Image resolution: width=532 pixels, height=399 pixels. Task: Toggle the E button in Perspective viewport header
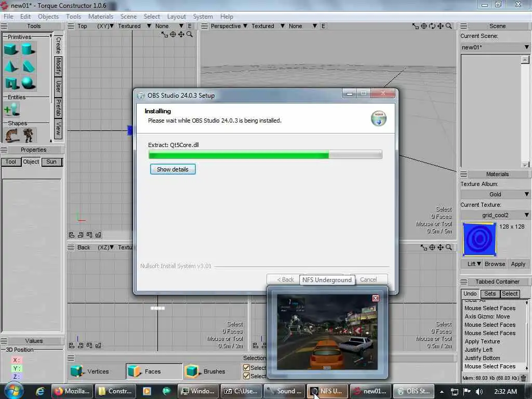click(323, 26)
